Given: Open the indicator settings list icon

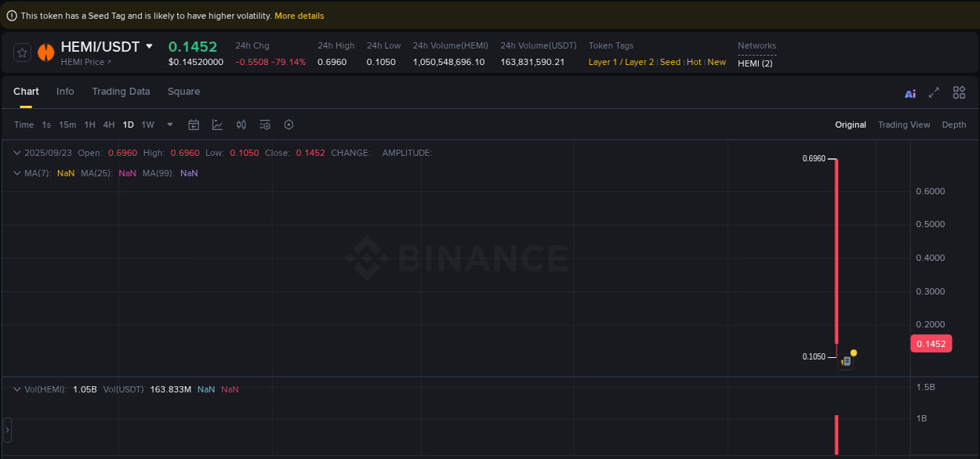Looking at the screenshot, I should 264,124.
